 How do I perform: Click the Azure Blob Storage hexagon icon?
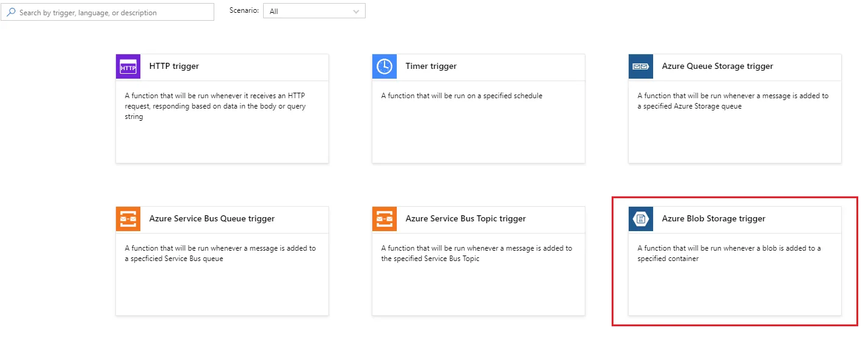(x=641, y=219)
